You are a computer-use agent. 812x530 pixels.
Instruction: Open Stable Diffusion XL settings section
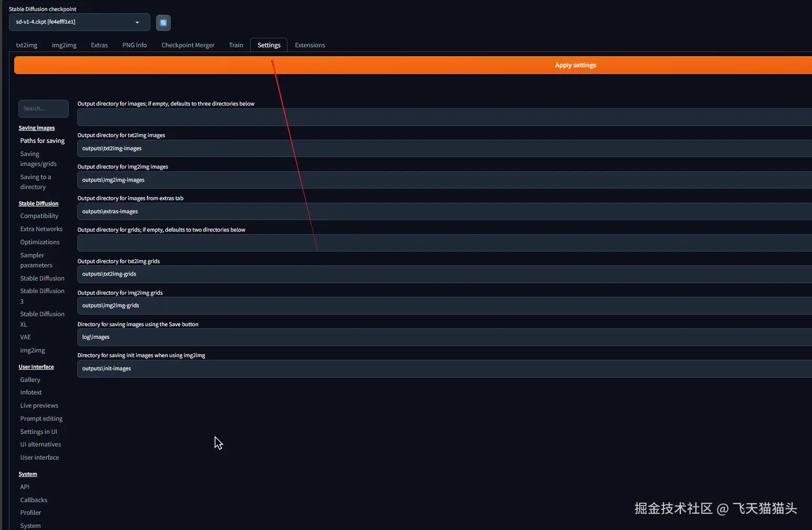pyautogui.click(x=43, y=319)
